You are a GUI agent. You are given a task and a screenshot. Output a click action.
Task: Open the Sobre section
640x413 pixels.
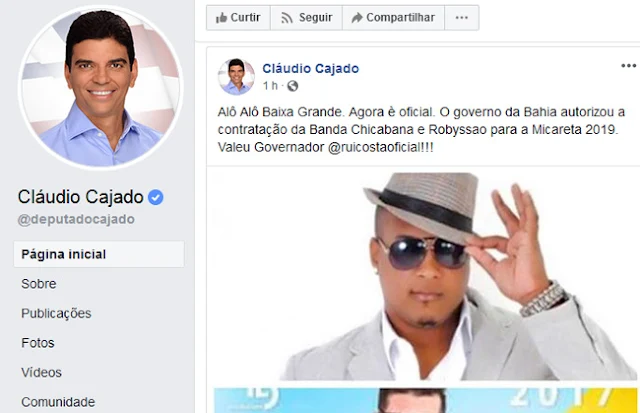(x=39, y=284)
